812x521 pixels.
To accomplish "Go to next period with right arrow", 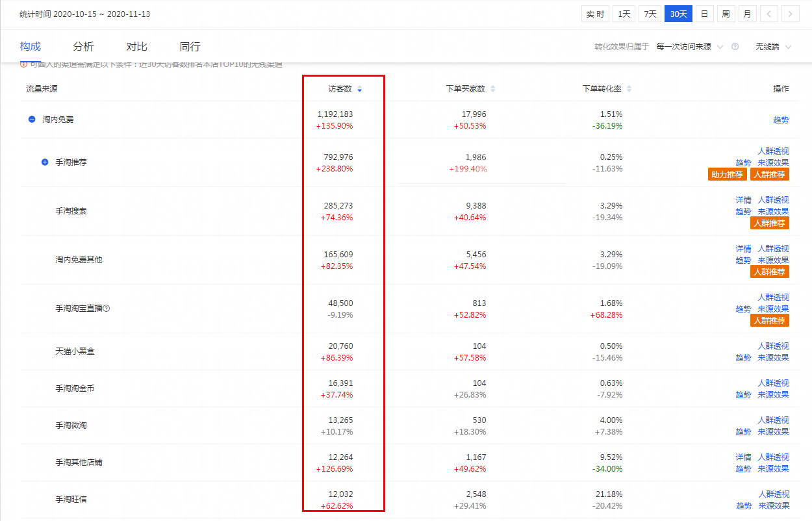I will click(x=791, y=14).
